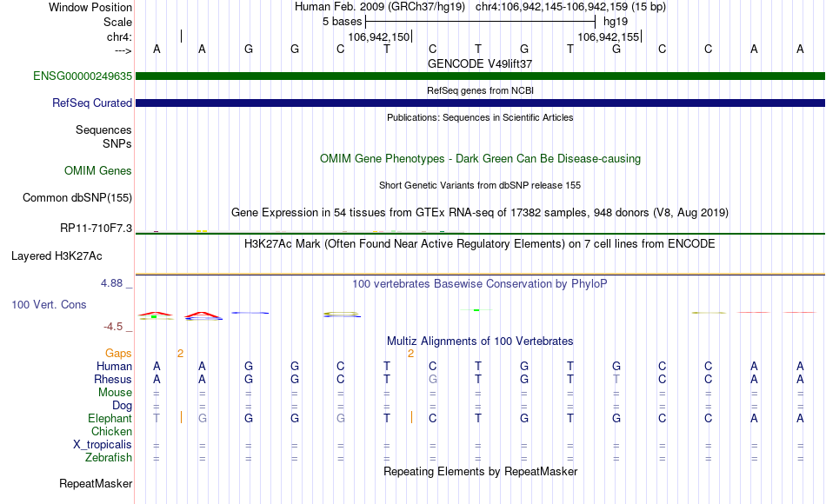Click 100 vertebrates Basewise Conservation by PhyloP
826x504 pixels.
pos(480,284)
